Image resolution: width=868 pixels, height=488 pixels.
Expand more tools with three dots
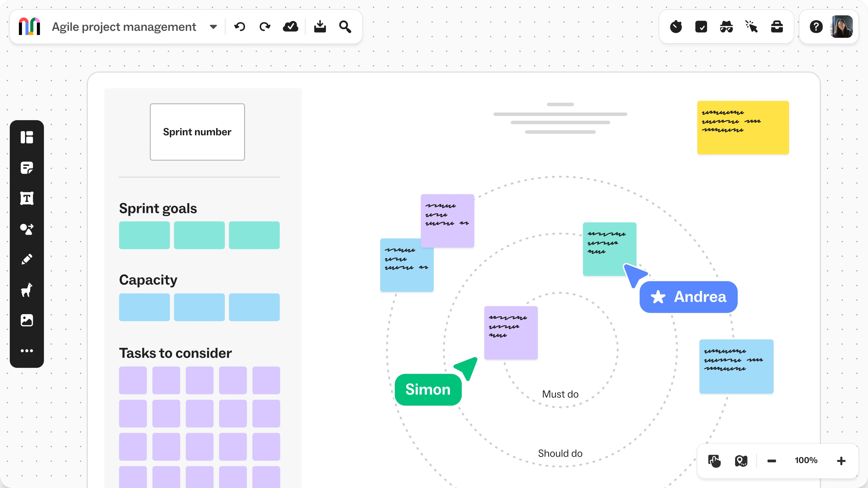(27, 351)
